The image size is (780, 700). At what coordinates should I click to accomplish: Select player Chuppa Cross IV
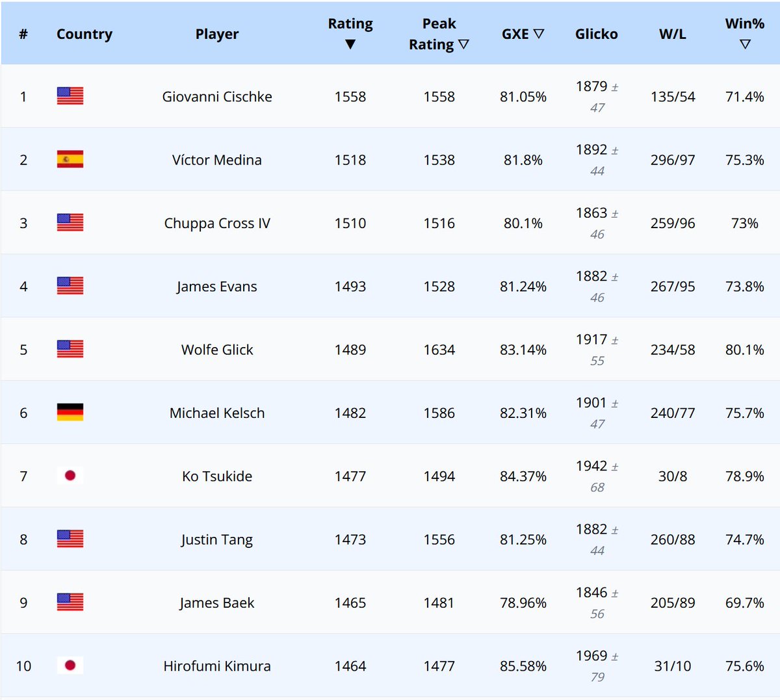(217, 223)
